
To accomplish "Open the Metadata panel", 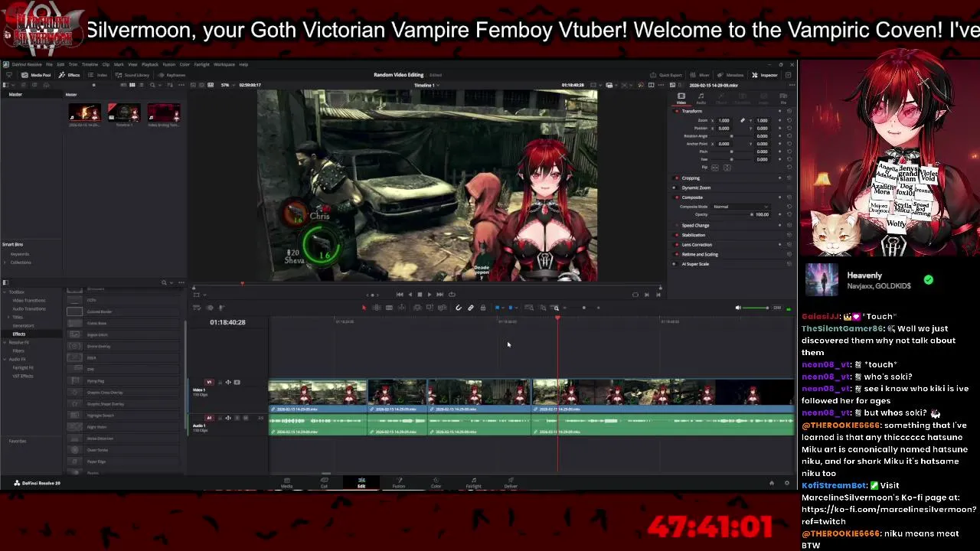I will [730, 75].
